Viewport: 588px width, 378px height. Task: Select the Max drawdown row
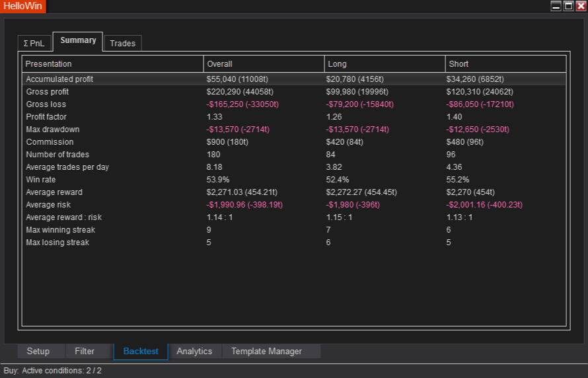coord(53,130)
